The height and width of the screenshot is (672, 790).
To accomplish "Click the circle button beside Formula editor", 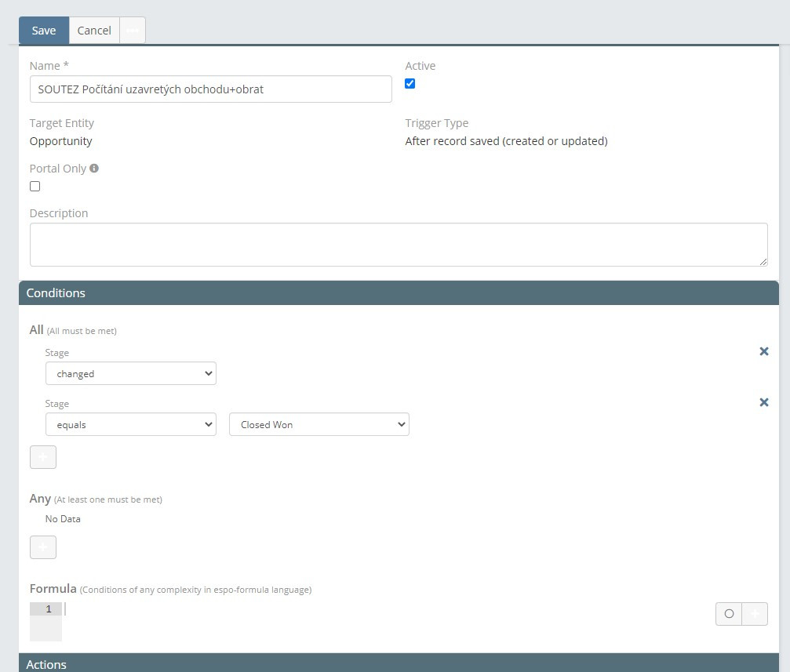I will coord(729,614).
